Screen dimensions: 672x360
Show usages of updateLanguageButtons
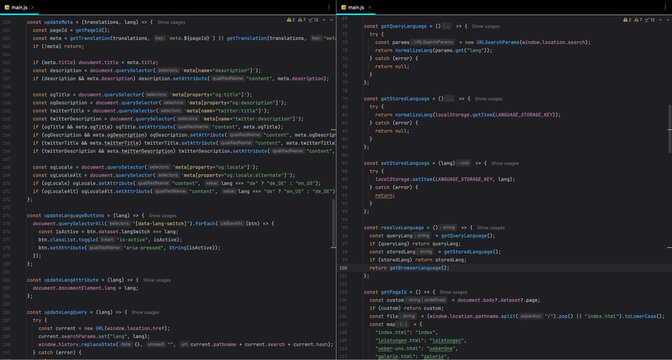(162, 216)
